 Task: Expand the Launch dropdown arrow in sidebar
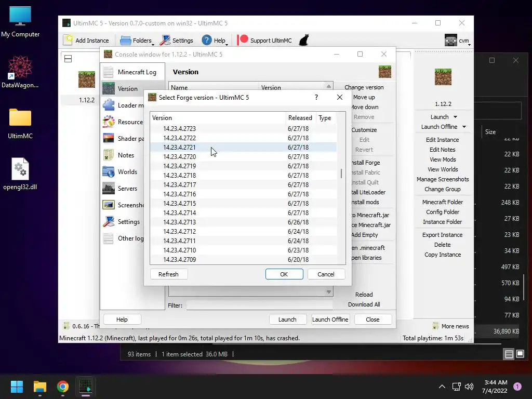coord(455,117)
